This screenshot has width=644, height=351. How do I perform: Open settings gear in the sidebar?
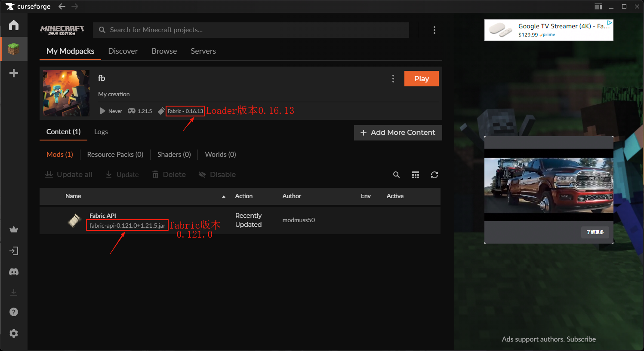pyautogui.click(x=14, y=333)
